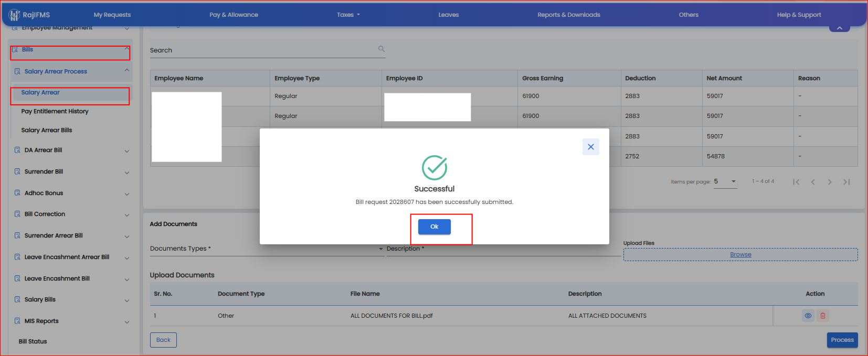Jump to the last page of results
The image size is (868, 356).
click(x=846, y=182)
